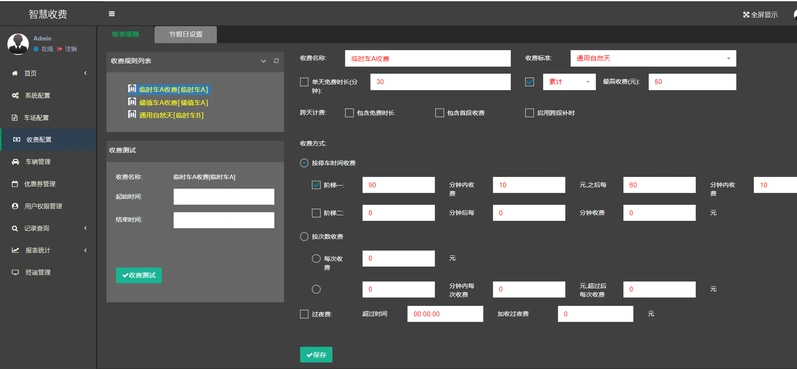
Task: Select the 按次数收费 radio button
Action: click(304, 236)
